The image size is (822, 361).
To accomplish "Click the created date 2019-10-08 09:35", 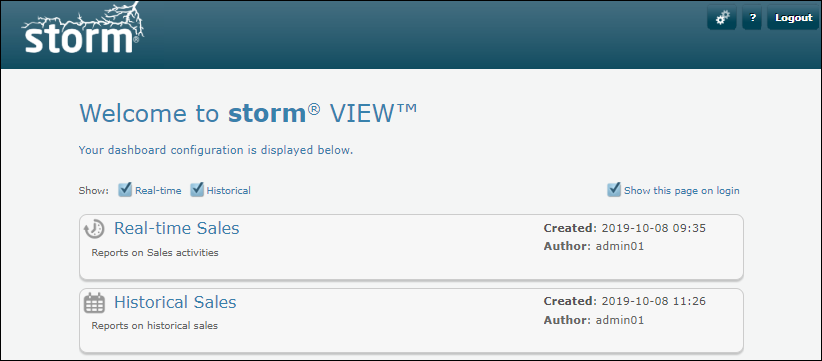I will pyautogui.click(x=653, y=228).
